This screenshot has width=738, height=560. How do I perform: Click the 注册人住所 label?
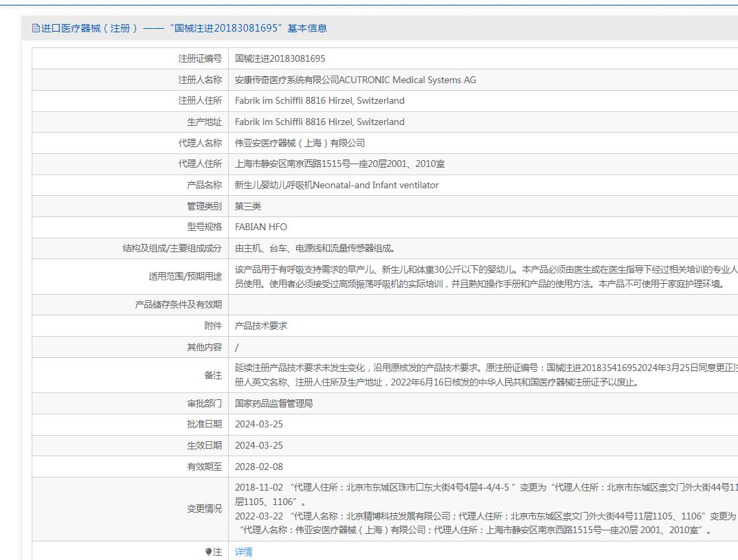[200, 101]
